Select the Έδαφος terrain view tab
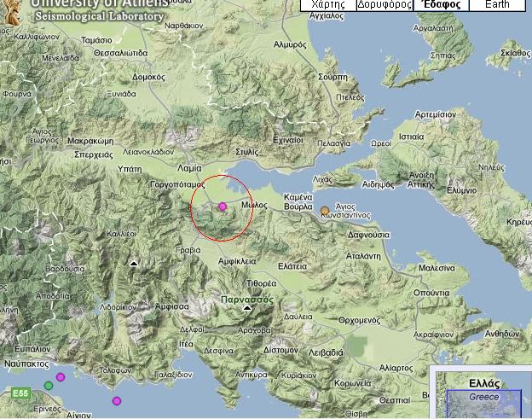The image size is (532, 419). tap(442, 5)
